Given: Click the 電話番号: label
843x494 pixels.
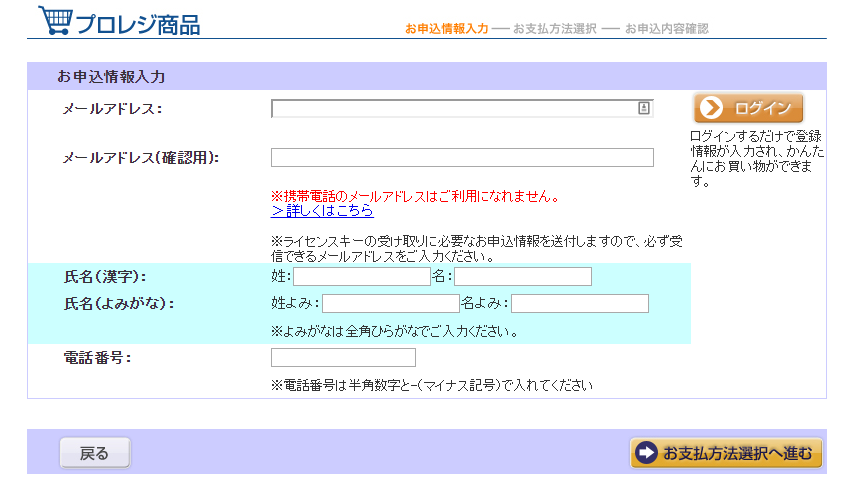Looking at the screenshot, I should click(x=97, y=357).
